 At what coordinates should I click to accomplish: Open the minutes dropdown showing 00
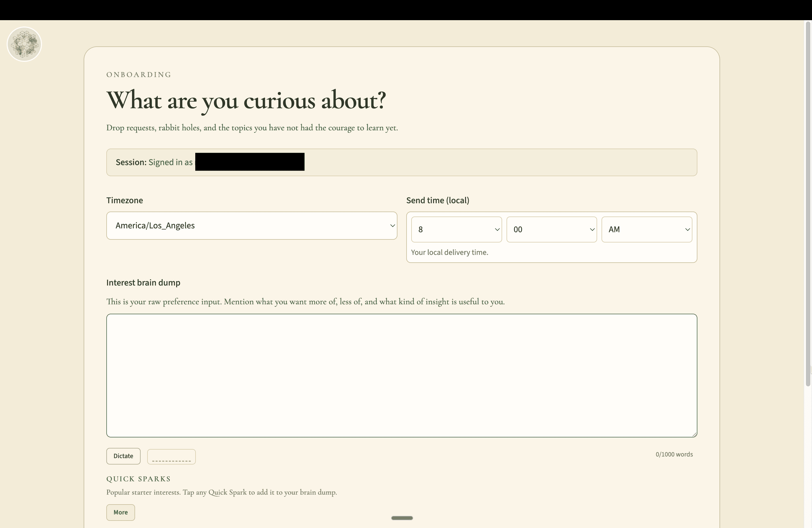tap(551, 229)
